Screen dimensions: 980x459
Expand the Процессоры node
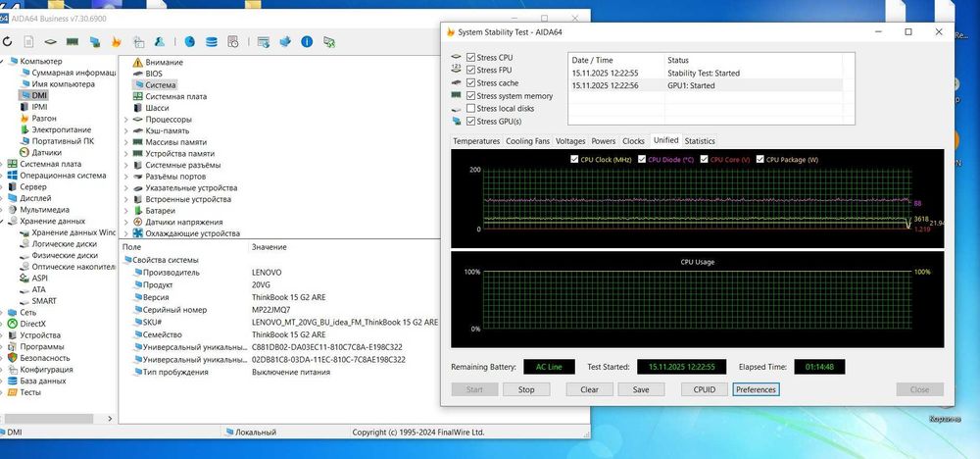point(125,120)
